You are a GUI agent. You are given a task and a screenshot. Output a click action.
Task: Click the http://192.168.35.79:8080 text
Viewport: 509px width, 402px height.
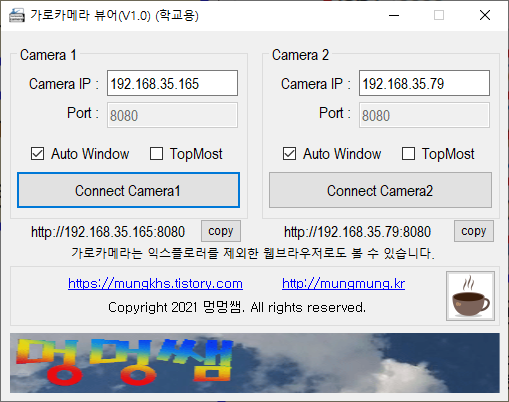point(357,232)
